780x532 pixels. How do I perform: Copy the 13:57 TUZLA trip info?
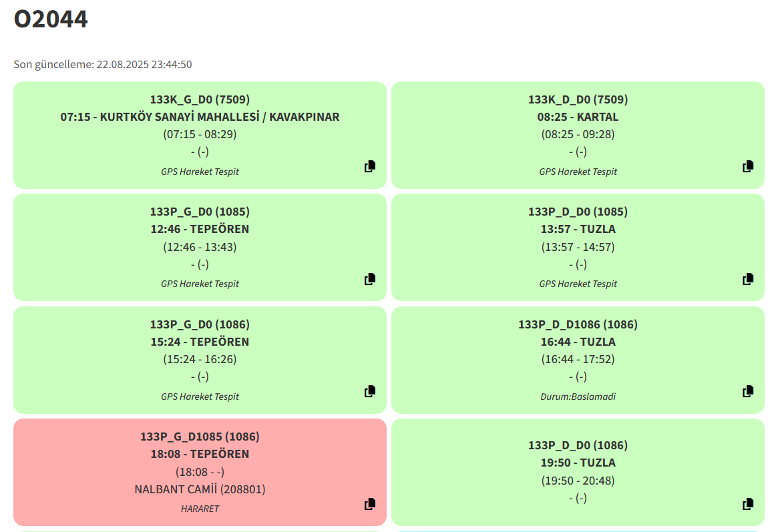(748, 279)
